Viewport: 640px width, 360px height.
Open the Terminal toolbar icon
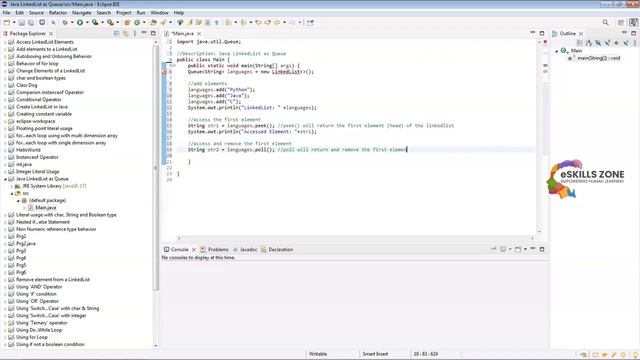(x=42, y=22)
